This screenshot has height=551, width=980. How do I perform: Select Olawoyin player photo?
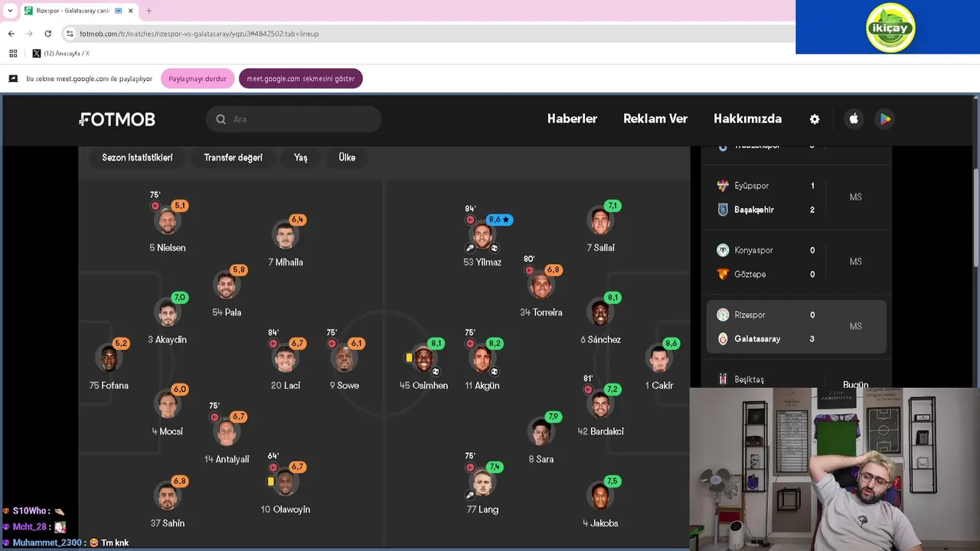(x=285, y=483)
